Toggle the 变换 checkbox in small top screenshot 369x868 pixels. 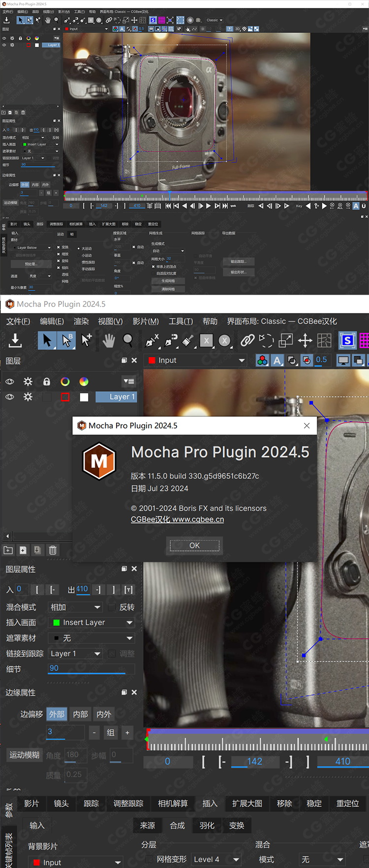click(x=59, y=248)
